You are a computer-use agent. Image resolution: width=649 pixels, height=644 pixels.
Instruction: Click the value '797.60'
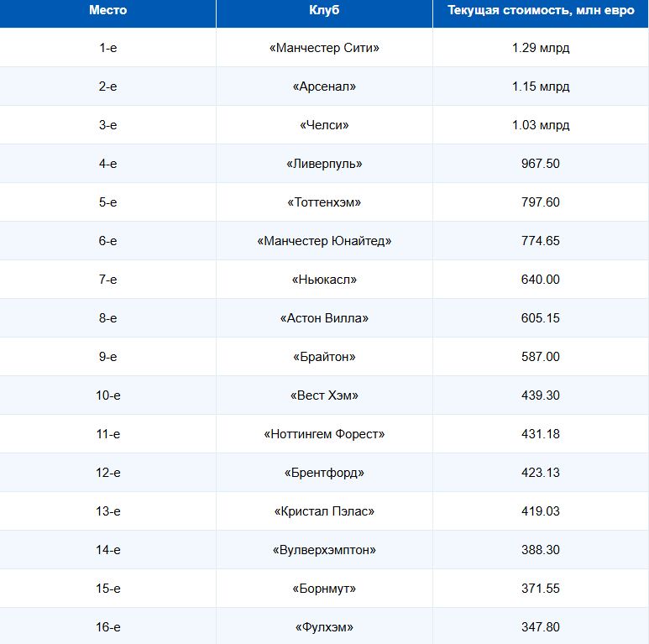(x=540, y=202)
